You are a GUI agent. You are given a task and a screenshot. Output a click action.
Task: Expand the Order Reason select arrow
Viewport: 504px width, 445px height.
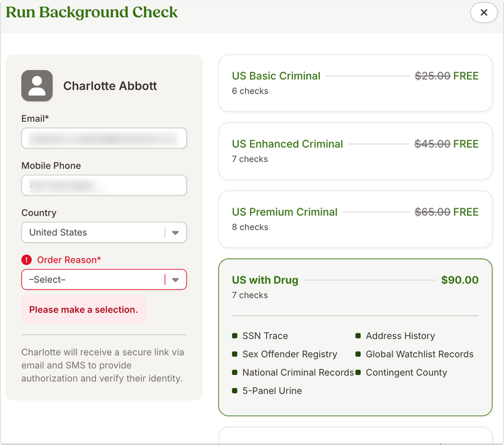175,280
